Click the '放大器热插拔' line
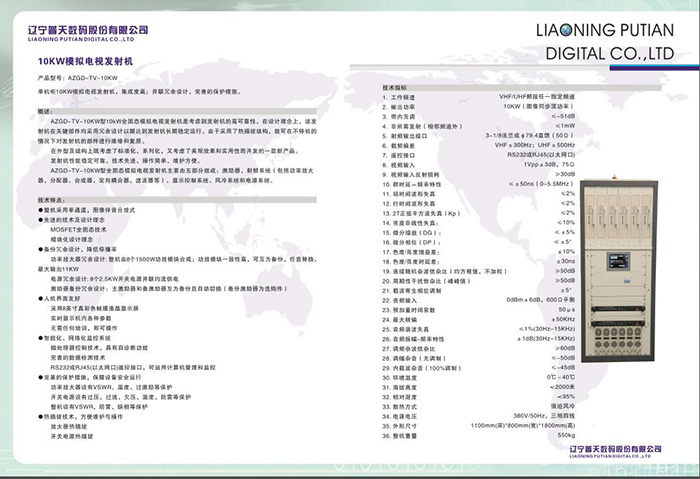The width and height of the screenshot is (700, 479). point(69,427)
